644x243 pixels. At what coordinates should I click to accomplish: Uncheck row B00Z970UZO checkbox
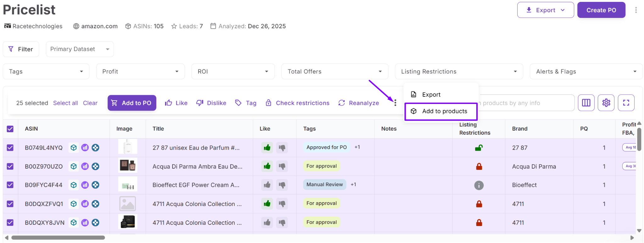pos(10,166)
